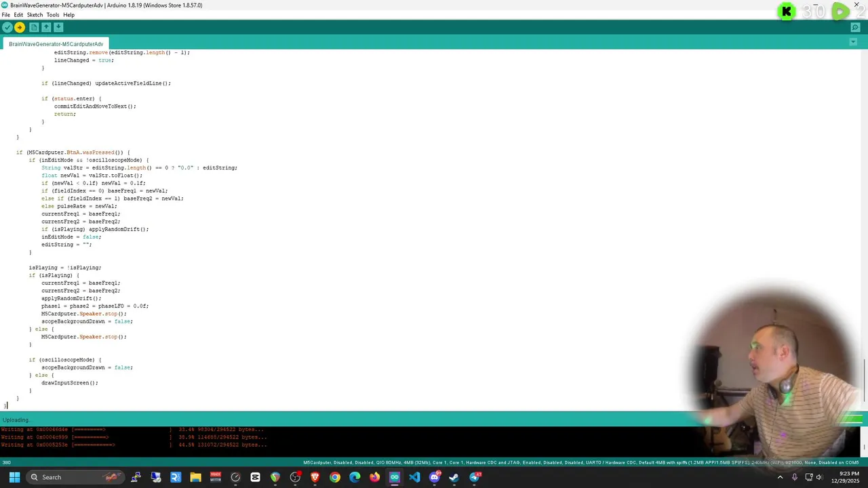Click the 'Uploading...' status text
Viewport: 868px width, 488px height.
(x=16, y=420)
